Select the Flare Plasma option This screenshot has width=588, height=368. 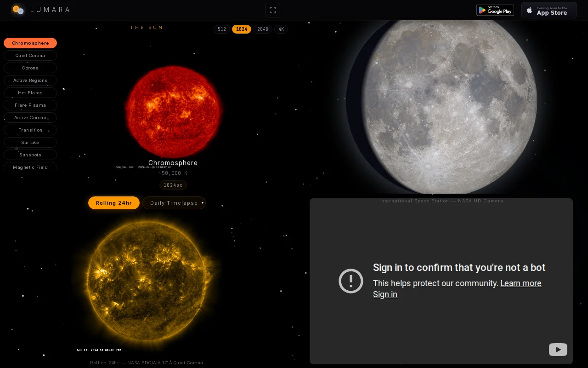coord(30,105)
